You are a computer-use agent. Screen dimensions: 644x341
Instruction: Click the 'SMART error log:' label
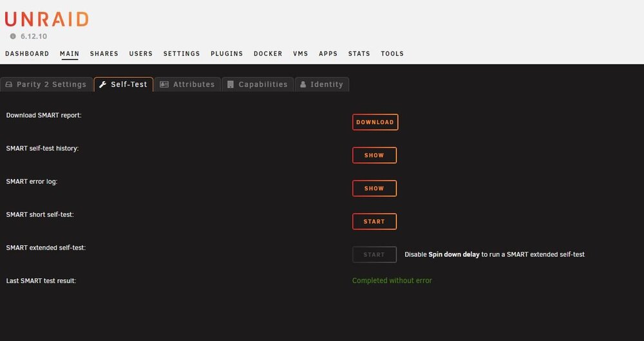tap(32, 181)
